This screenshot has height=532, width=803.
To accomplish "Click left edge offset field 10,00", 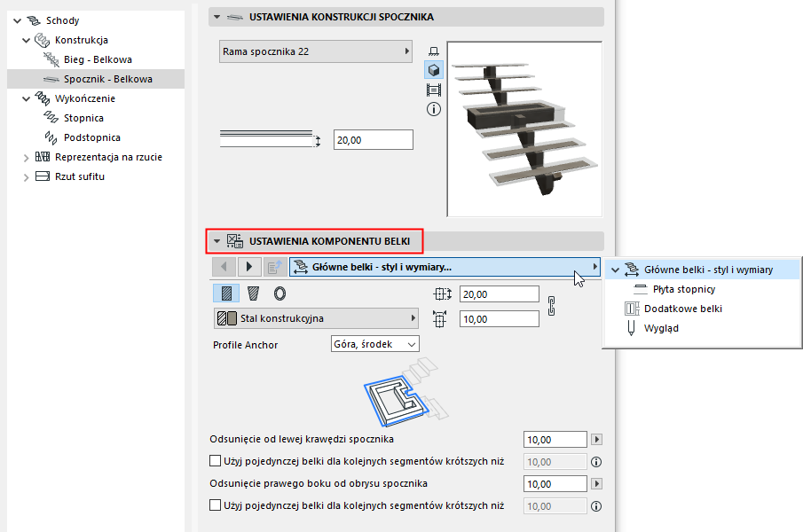I will point(555,440).
